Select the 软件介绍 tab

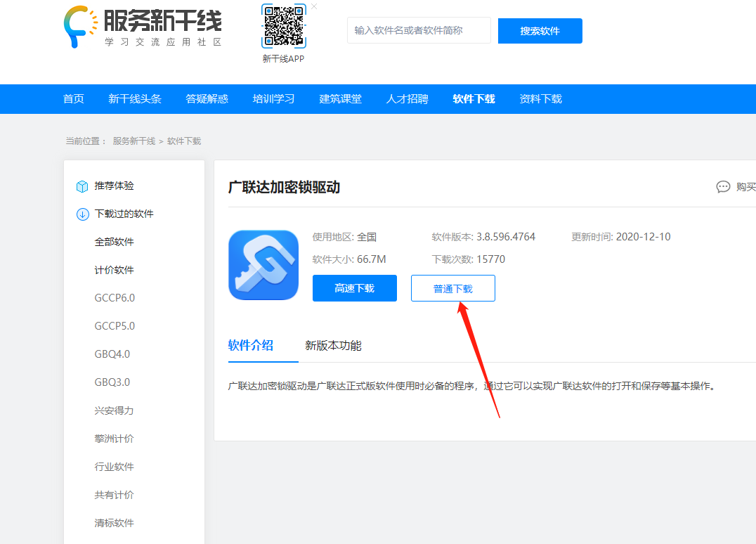pos(251,345)
